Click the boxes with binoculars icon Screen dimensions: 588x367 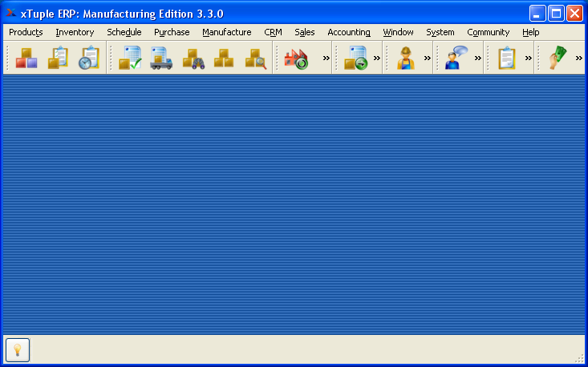point(193,58)
